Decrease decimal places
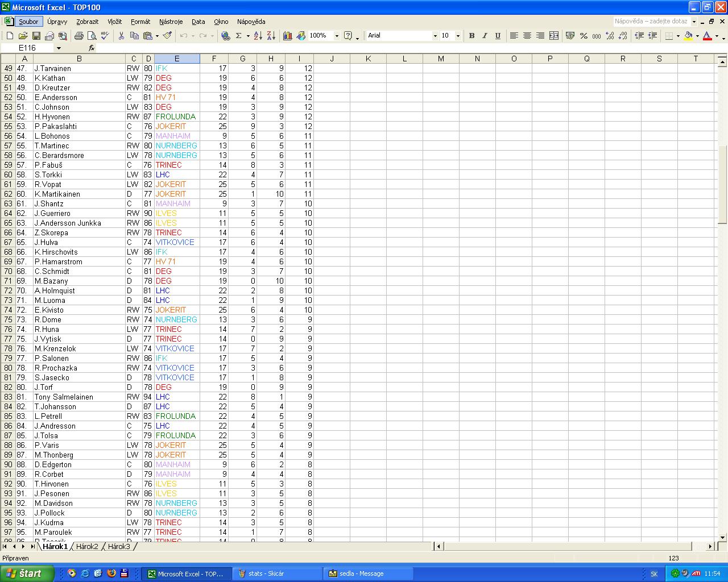 coord(623,36)
